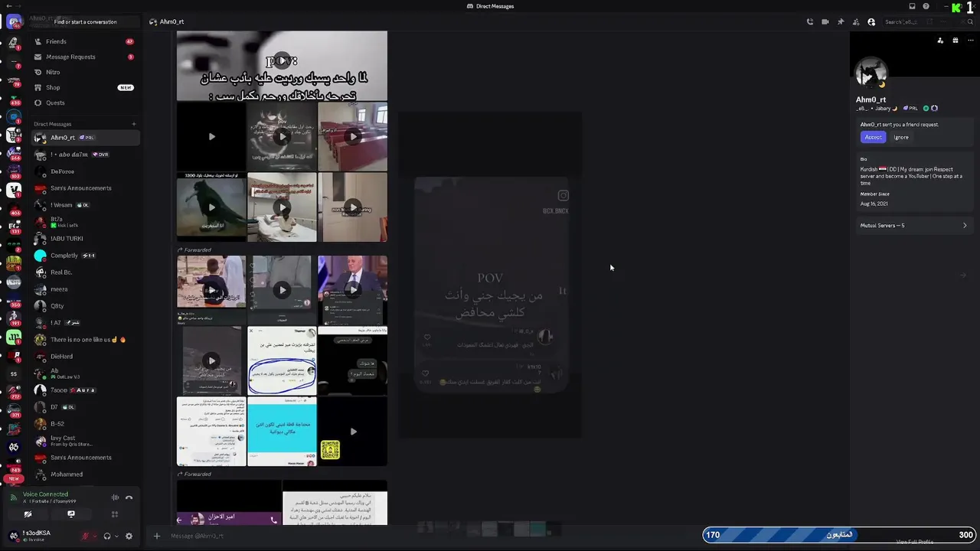Expand Mutual Servers list
Screen dimensions: 980x551
tap(913, 226)
